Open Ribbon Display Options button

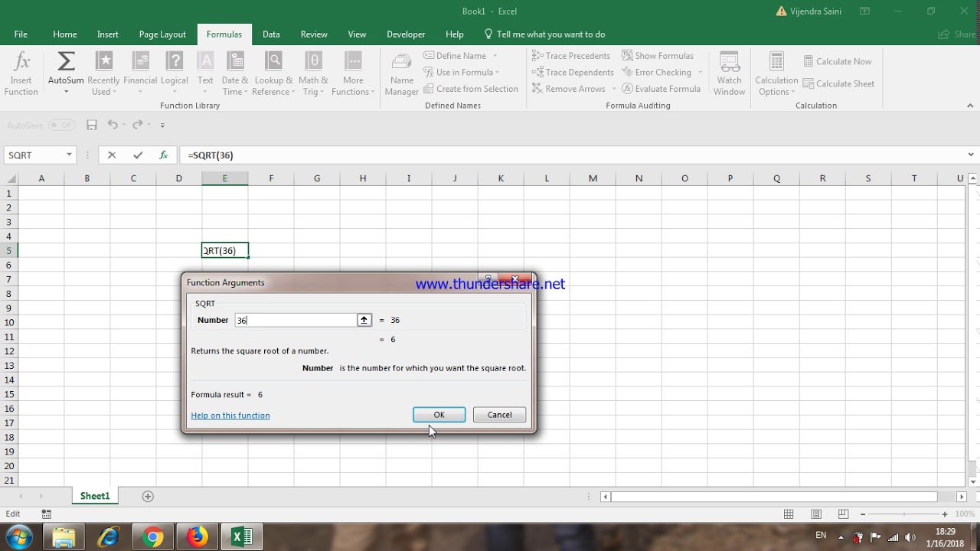pyautogui.click(x=864, y=11)
